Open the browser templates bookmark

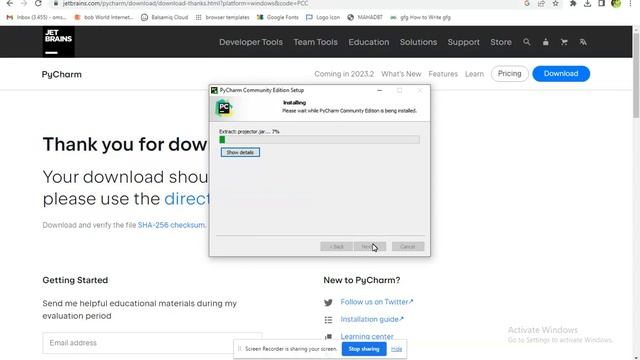(x=222, y=17)
